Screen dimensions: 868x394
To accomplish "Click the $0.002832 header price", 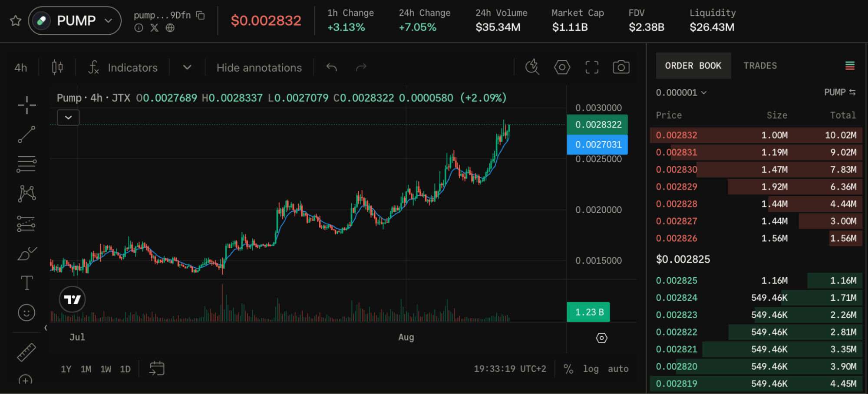I will coord(266,20).
